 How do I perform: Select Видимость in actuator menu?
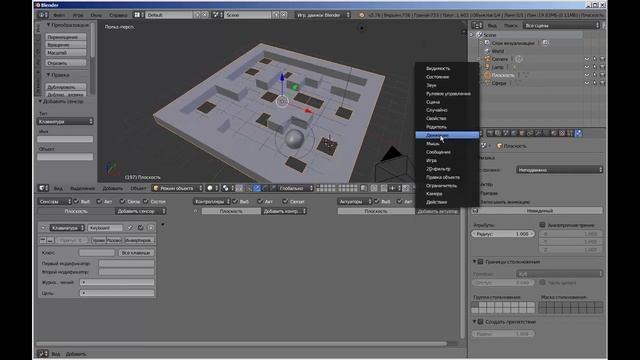point(447,69)
